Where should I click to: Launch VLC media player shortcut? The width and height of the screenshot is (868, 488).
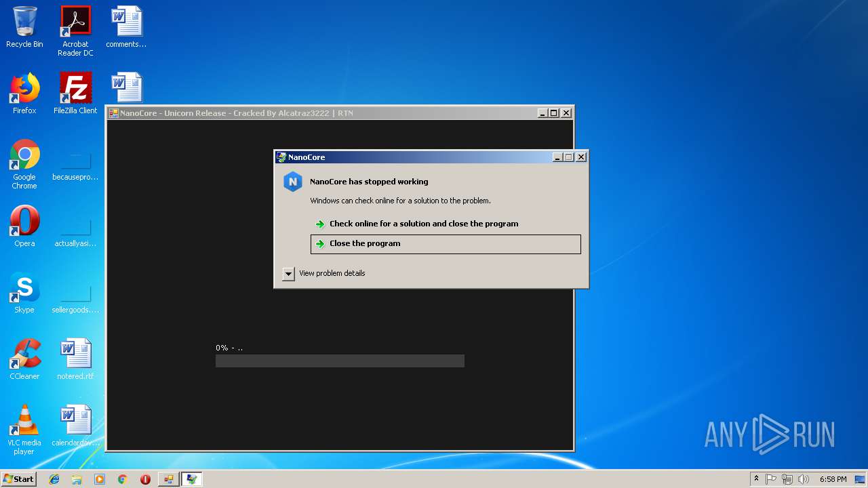[24, 430]
